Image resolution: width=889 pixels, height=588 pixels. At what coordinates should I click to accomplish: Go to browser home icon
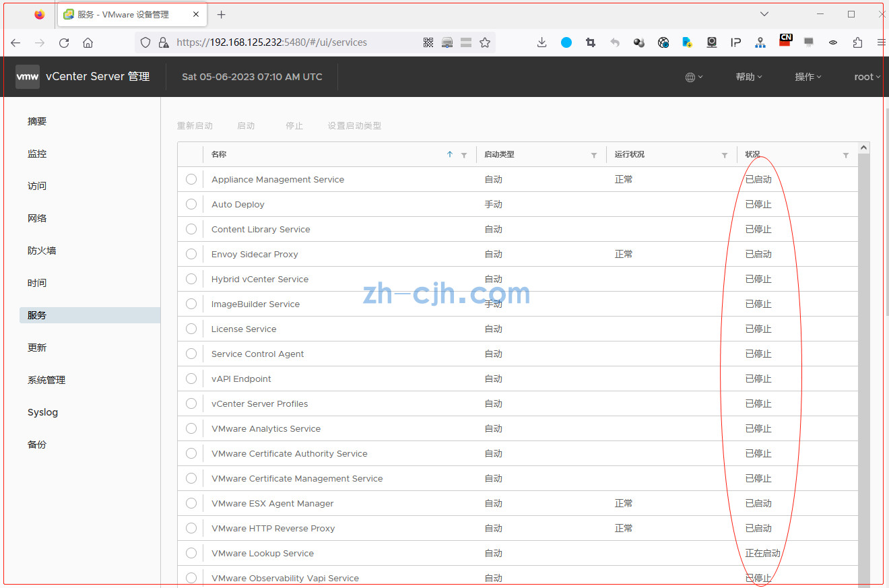point(88,42)
